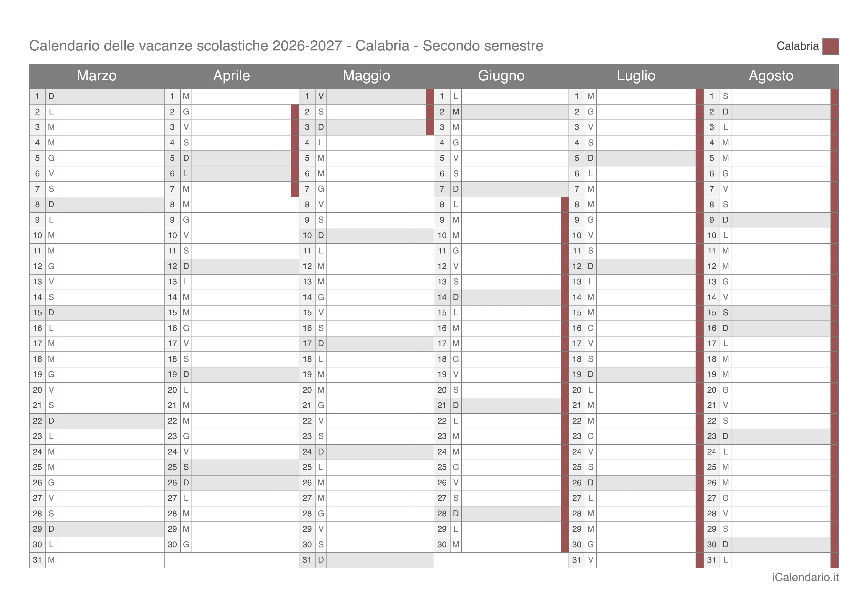Click Maggio day 10 (D) row
The image size is (868, 614).
coord(366,236)
